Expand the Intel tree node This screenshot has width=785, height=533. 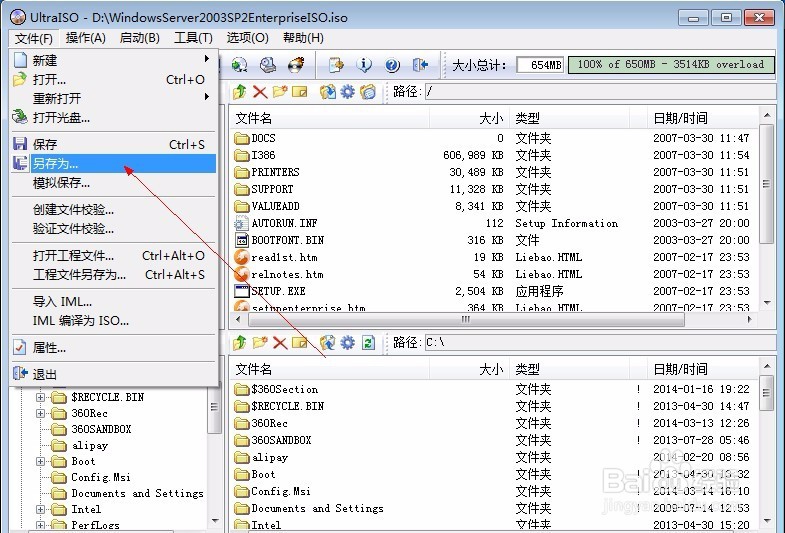pyautogui.click(x=41, y=509)
